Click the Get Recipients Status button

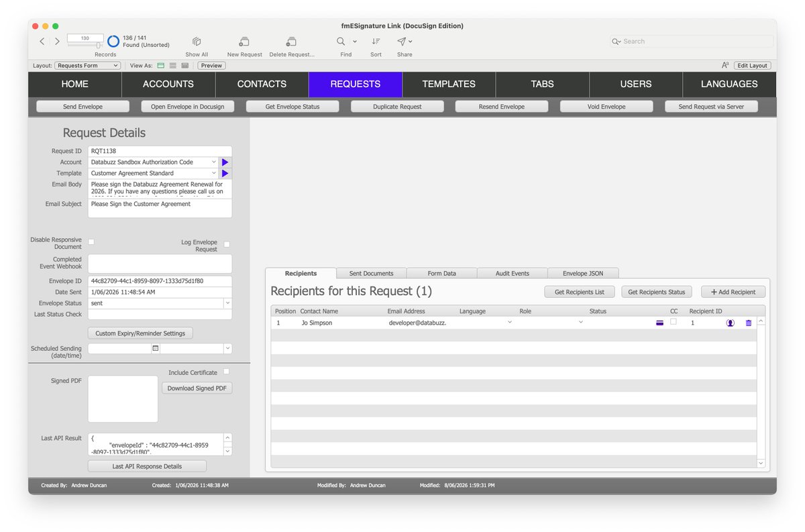657,292
